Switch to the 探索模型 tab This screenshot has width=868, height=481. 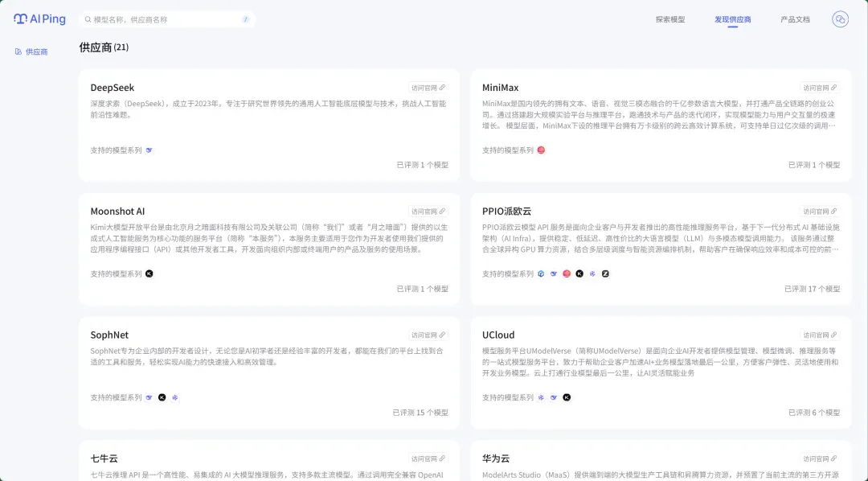(669, 19)
